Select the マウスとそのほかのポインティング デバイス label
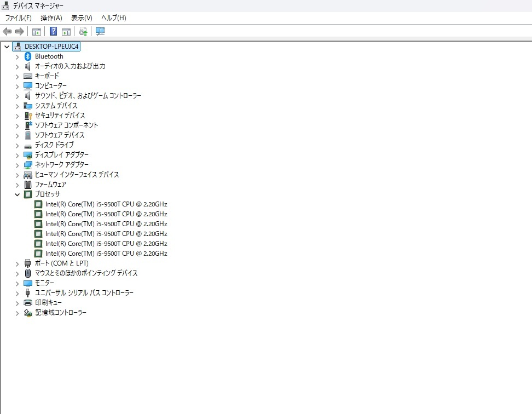The width and height of the screenshot is (532, 414). tap(86, 273)
